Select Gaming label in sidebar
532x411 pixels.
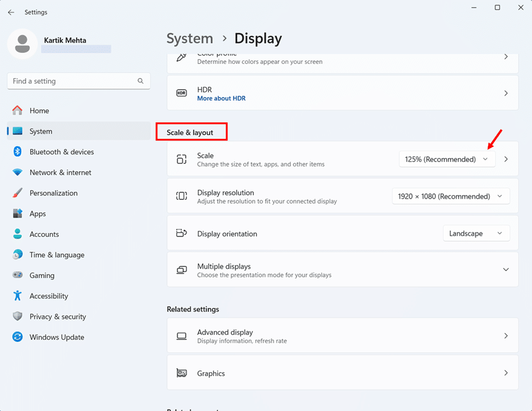pos(42,276)
